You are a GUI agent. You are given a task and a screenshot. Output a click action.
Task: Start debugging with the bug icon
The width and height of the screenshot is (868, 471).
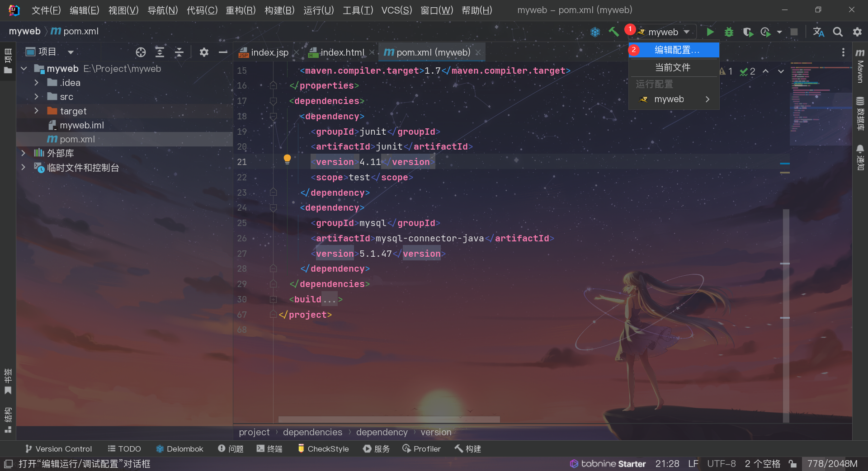(729, 32)
